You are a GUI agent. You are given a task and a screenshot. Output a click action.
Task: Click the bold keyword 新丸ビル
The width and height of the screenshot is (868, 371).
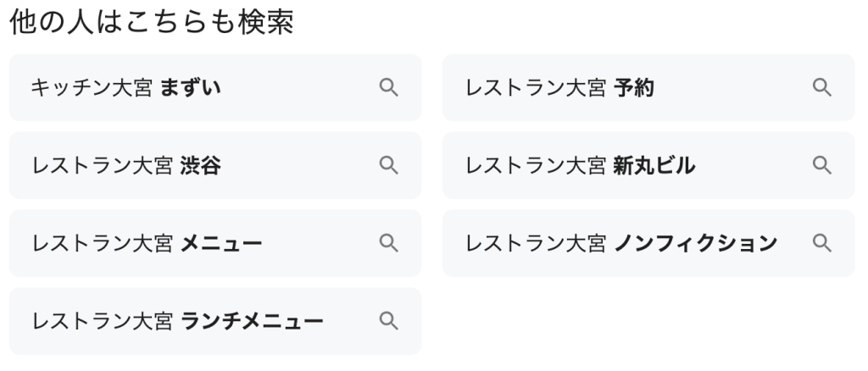(x=654, y=165)
